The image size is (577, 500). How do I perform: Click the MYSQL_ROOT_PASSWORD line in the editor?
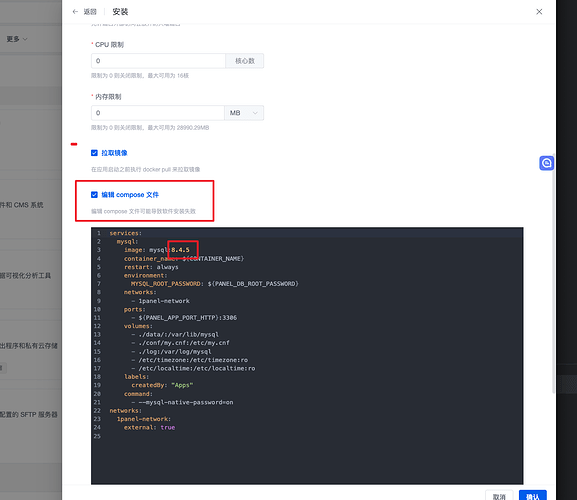[215, 284]
